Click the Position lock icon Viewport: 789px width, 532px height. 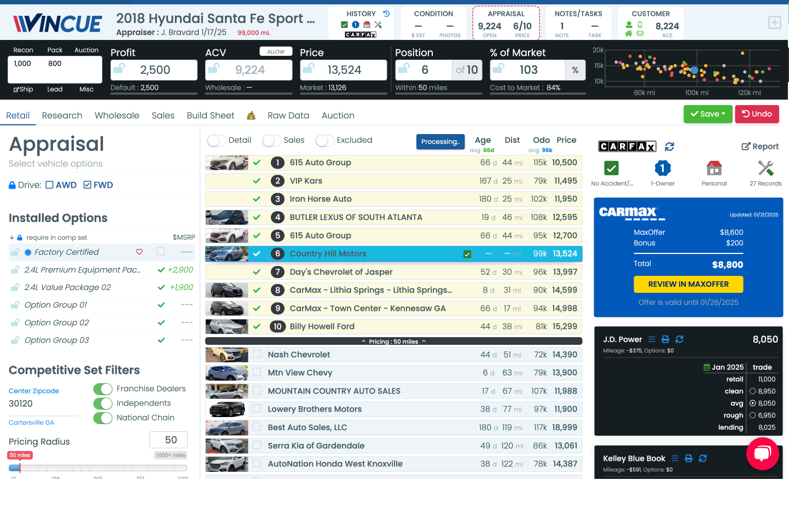pyautogui.click(x=403, y=68)
